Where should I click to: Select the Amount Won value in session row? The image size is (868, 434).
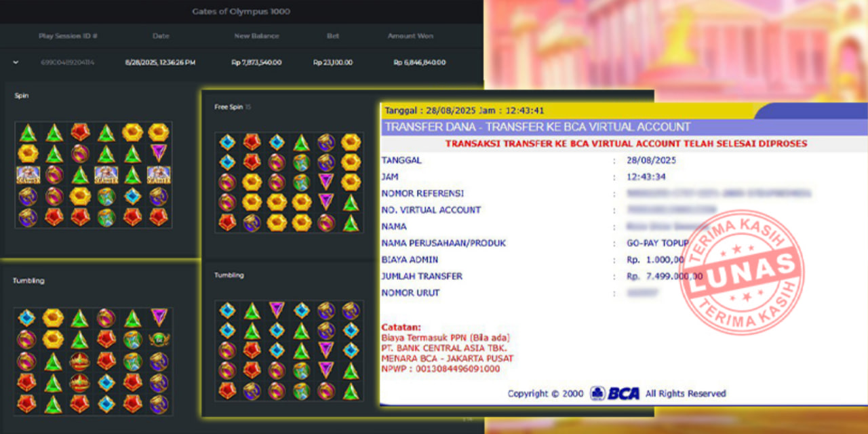[x=420, y=62]
